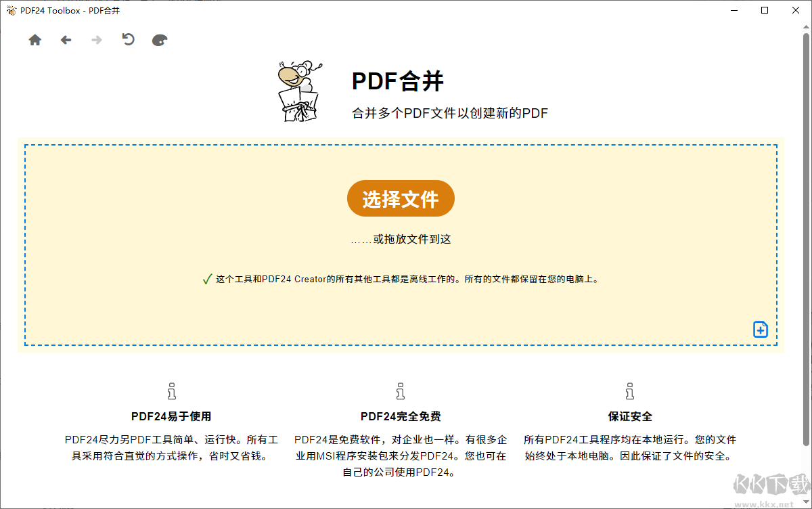Click the heading 保证安全
812x509 pixels.
(x=630, y=416)
